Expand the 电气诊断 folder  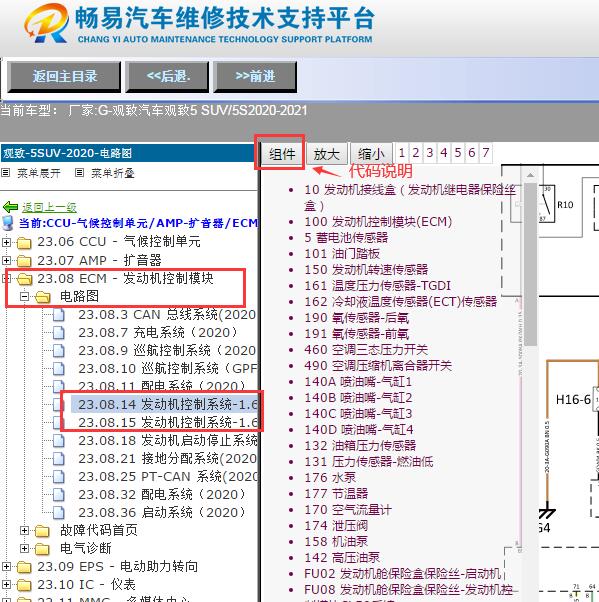pyautogui.click(x=25, y=548)
